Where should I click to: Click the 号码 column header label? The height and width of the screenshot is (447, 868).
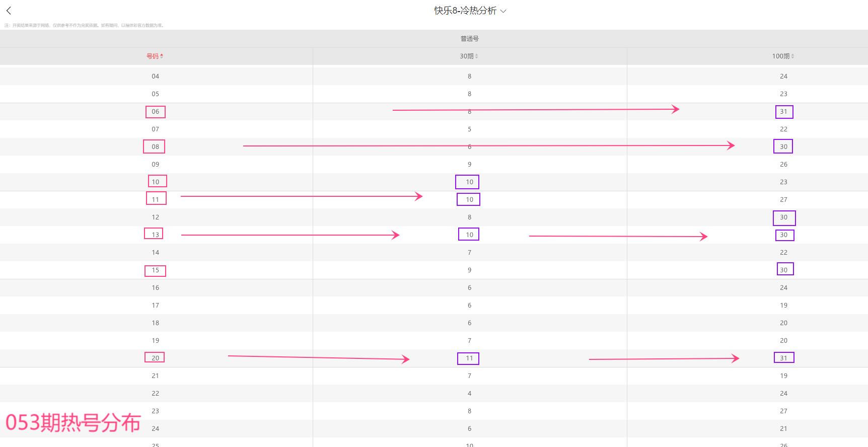(152, 56)
